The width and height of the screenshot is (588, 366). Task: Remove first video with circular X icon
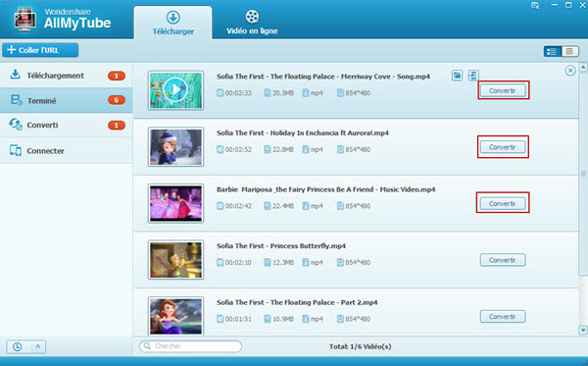(x=570, y=71)
